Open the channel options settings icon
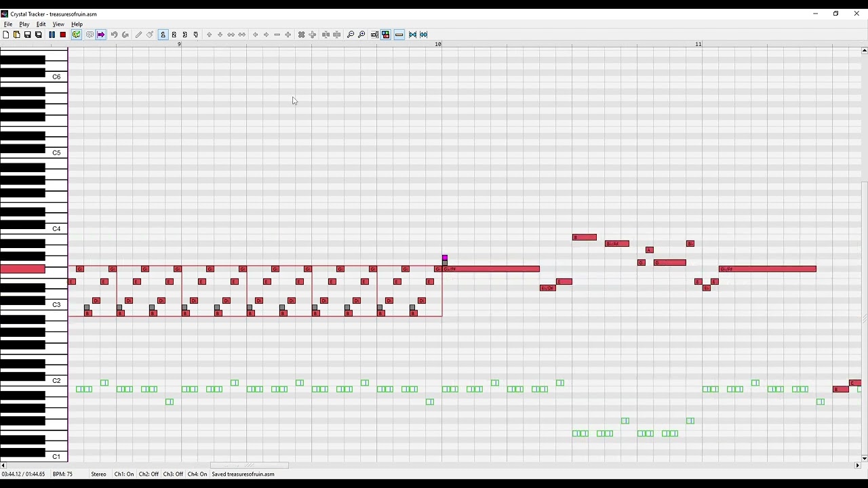Image resolution: width=868 pixels, height=488 pixels. 375,35
